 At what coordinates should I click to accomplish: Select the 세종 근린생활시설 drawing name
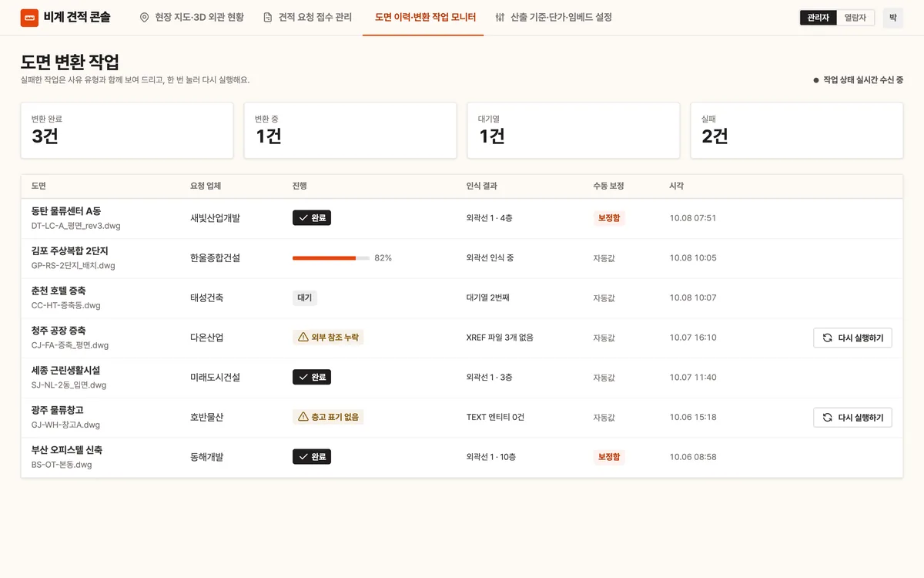[x=65, y=371]
